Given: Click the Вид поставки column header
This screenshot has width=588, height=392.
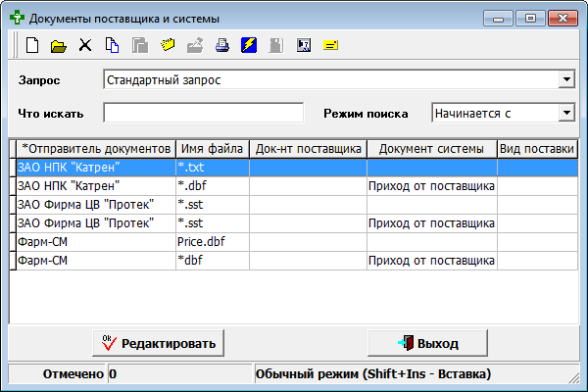Looking at the screenshot, I should click(x=537, y=149).
